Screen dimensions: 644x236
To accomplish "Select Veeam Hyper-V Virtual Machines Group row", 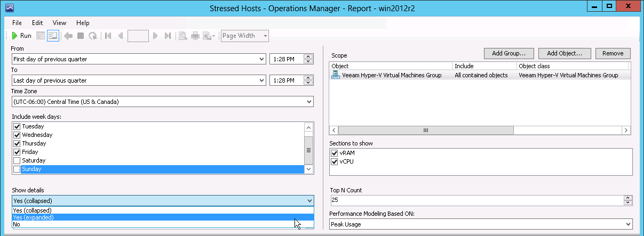I will [x=480, y=75].
